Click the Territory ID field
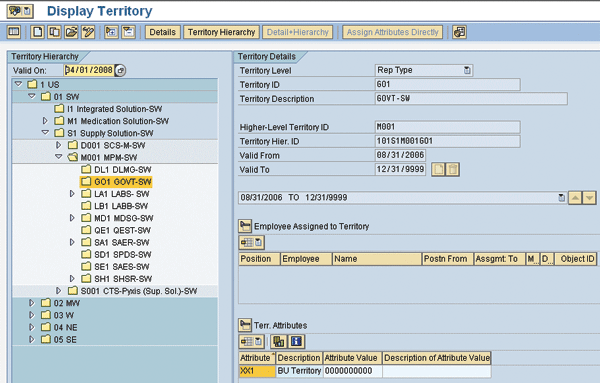 (447, 84)
